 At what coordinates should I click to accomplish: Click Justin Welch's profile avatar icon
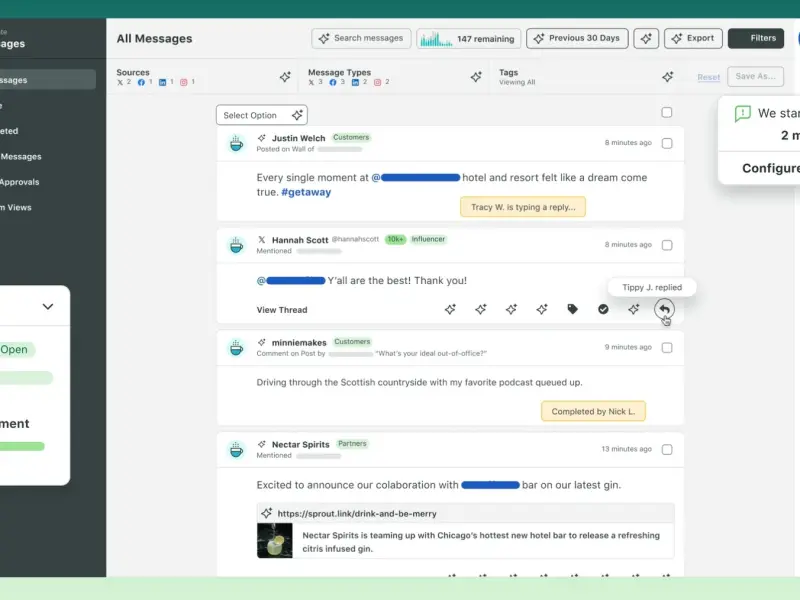pyautogui.click(x=236, y=144)
